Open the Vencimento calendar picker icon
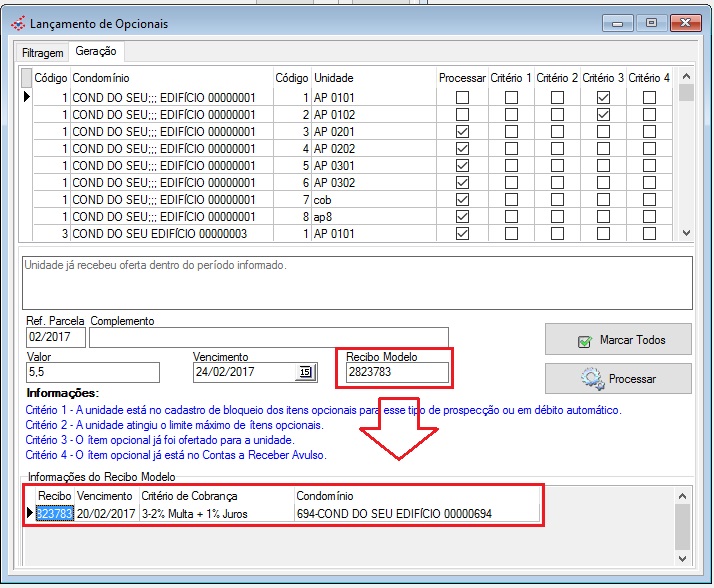The width and height of the screenshot is (714, 588). point(304,373)
